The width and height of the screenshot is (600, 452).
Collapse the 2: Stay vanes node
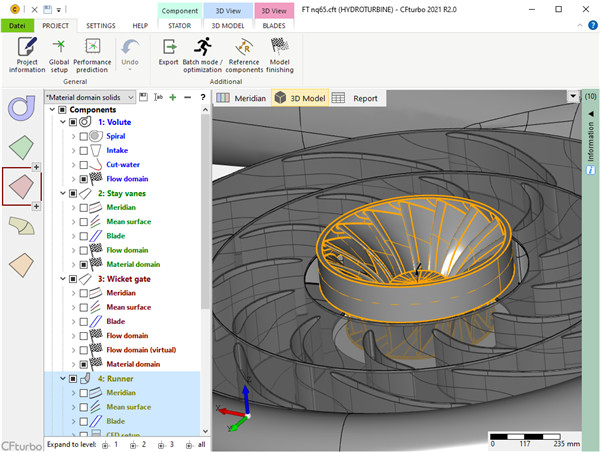click(63, 193)
